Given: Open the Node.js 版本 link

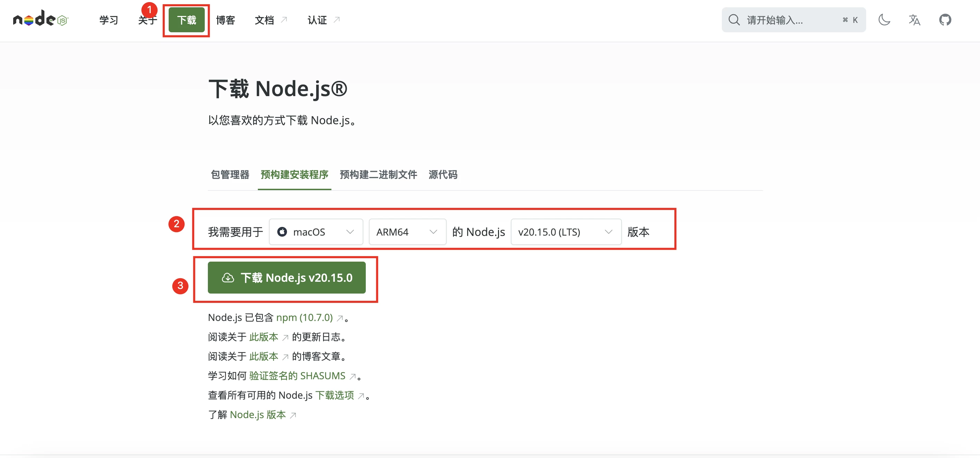Looking at the screenshot, I should tap(262, 415).
